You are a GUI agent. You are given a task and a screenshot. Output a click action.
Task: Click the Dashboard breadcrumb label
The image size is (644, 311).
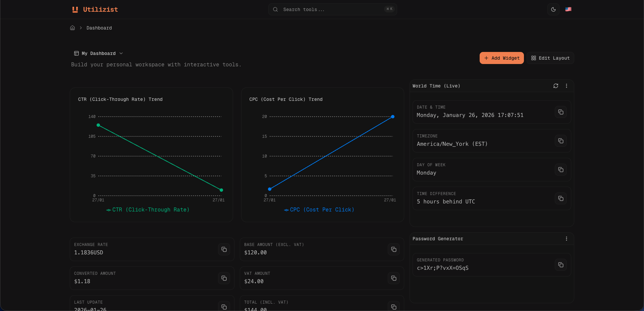[99, 28]
